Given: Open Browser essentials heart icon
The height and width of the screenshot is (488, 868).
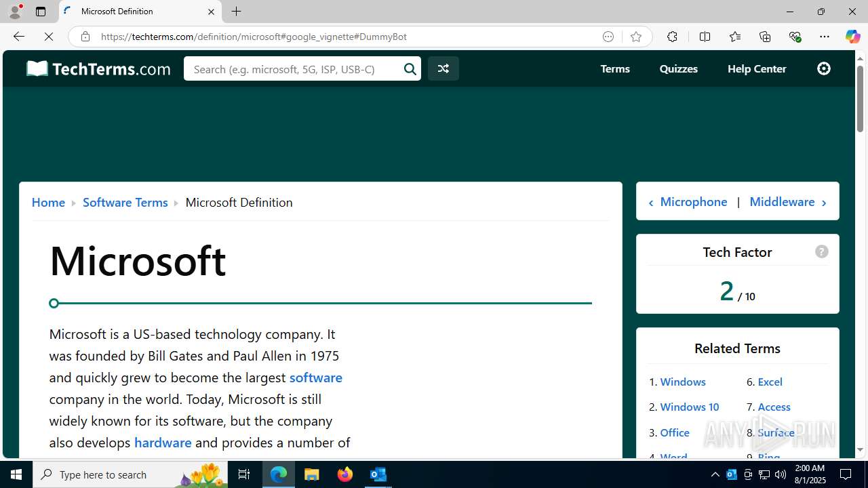Looking at the screenshot, I should (795, 37).
